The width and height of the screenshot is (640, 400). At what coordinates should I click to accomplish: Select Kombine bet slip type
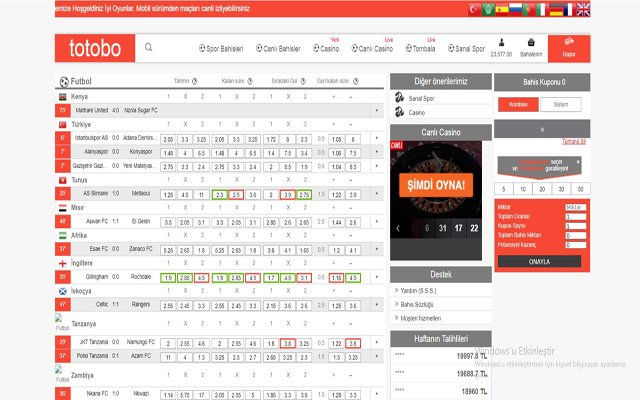tap(517, 104)
